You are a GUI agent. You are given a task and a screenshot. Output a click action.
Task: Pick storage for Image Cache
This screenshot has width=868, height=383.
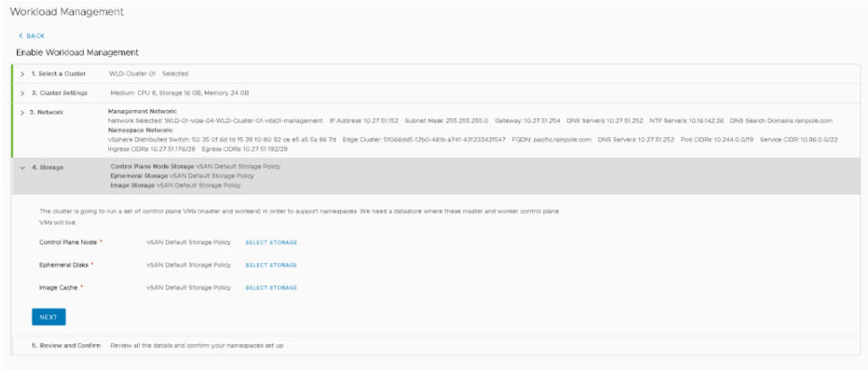click(270, 287)
